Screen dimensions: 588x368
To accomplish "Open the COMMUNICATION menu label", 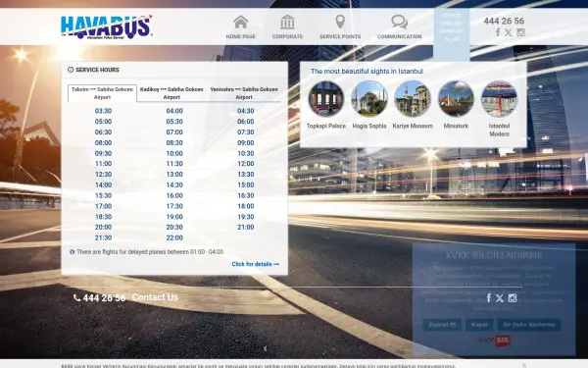I will click(400, 36).
